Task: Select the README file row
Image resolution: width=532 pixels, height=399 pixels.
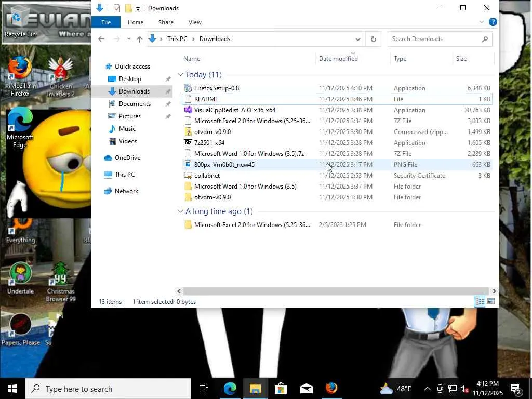Action: (x=337, y=99)
